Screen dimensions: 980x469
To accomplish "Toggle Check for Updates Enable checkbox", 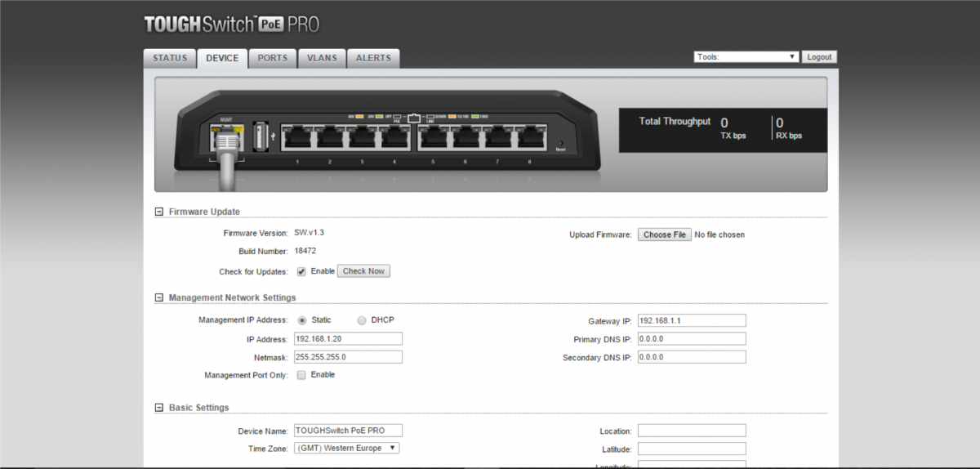I will point(301,271).
